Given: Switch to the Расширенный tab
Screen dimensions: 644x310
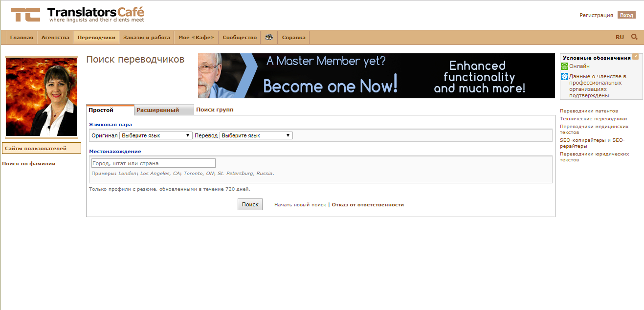Looking at the screenshot, I should coord(164,110).
